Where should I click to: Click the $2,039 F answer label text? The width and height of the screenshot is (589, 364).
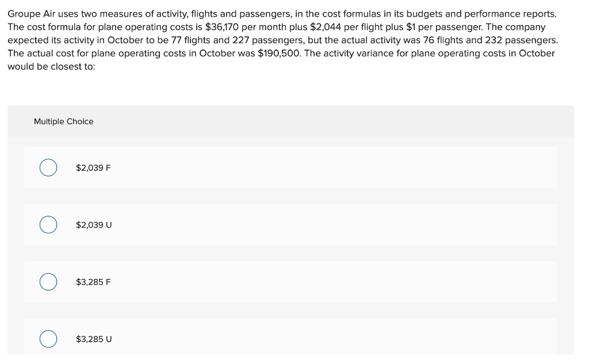point(93,167)
